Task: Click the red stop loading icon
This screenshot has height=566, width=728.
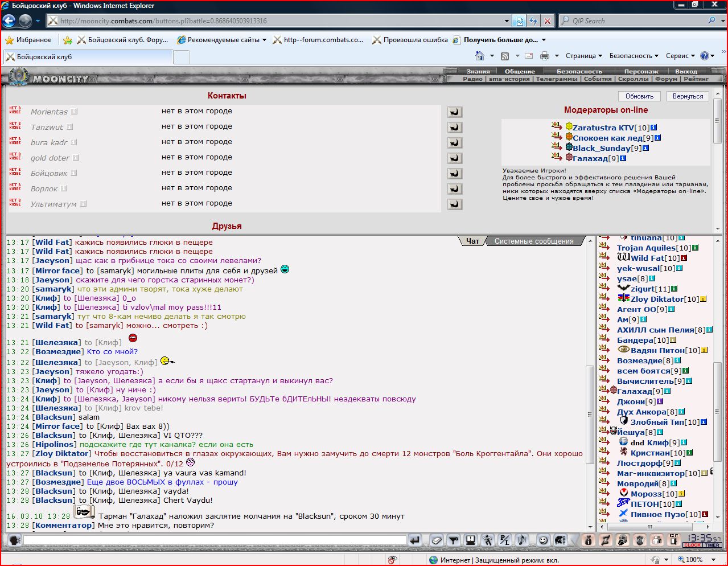Action: [548, 21]
